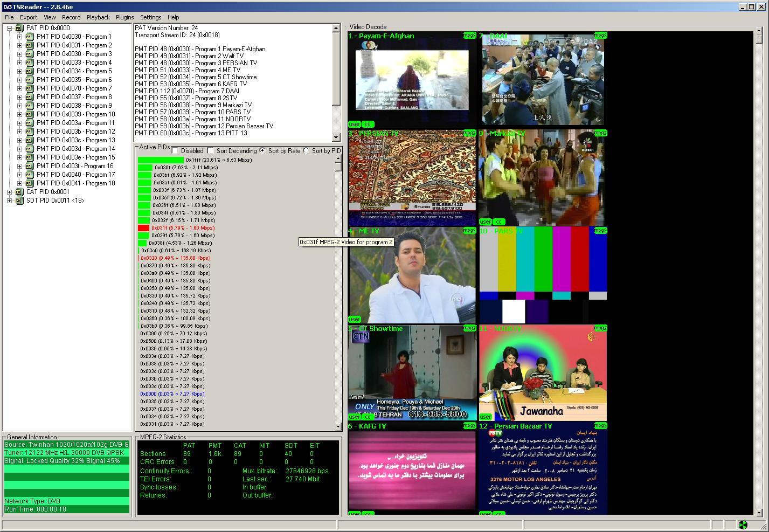The height and width of the screenshot is (532, 769).
Task: Click the CT Showtime video thumbnail
Action: click(x=412, y=372)
